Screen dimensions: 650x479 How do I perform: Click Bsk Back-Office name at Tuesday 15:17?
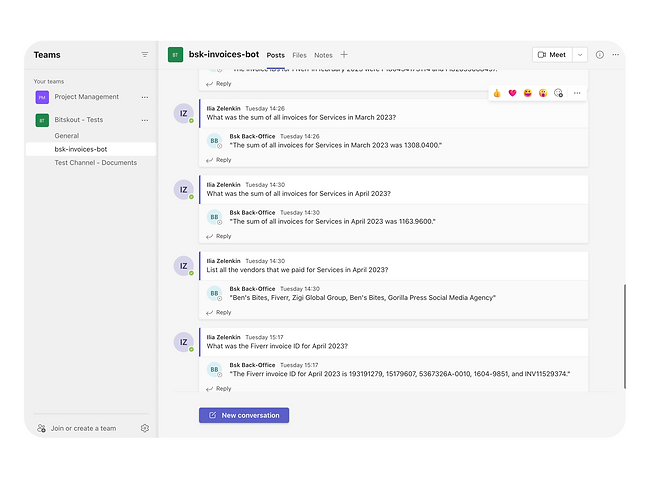pyautogui.click(x=252, y=365)
